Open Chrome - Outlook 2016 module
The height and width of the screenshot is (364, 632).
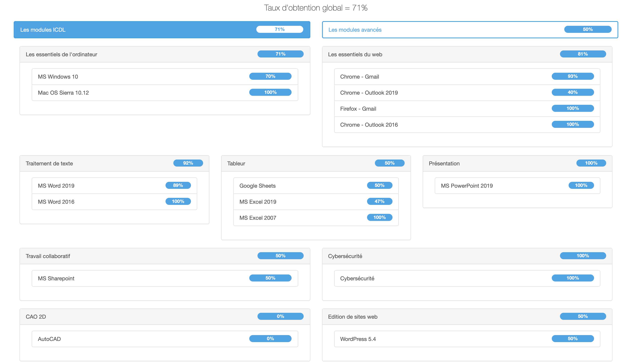[467, 125]
